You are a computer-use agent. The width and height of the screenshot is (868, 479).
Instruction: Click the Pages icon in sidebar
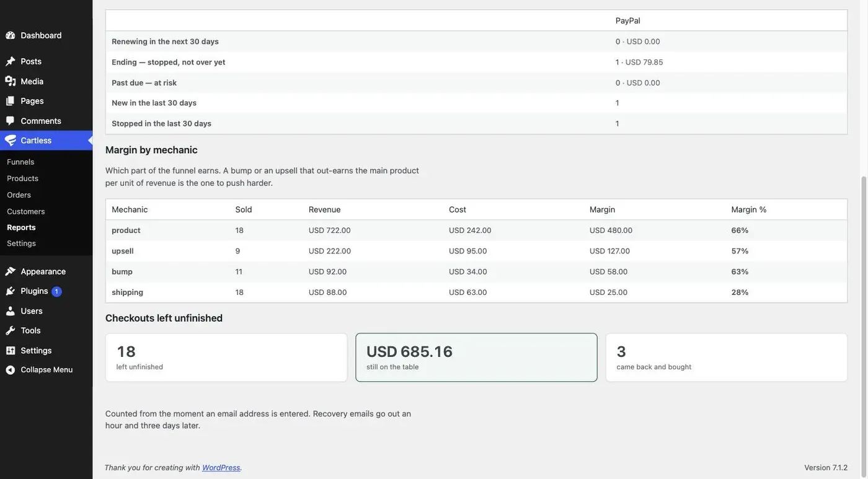coord(11,101)
